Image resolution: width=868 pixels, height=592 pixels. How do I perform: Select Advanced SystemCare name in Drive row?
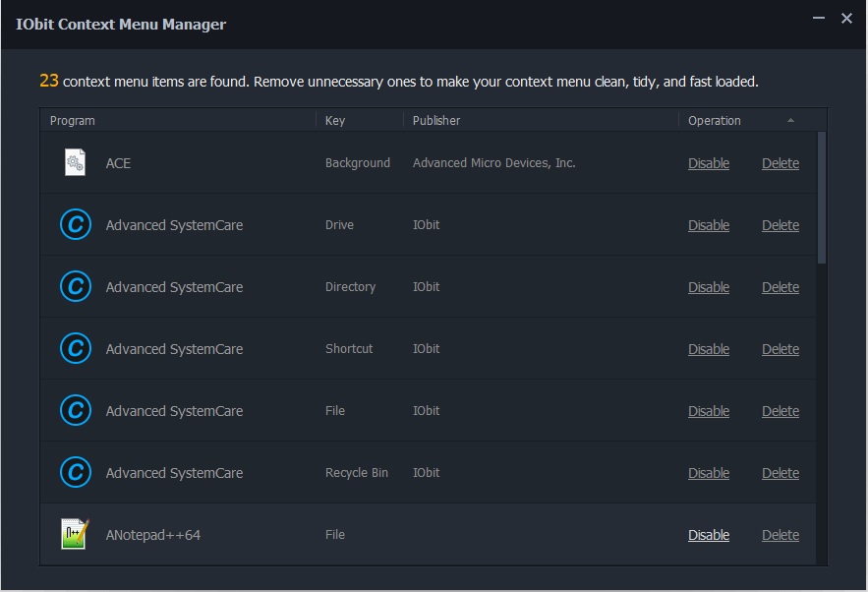click(x=174, y=225)
